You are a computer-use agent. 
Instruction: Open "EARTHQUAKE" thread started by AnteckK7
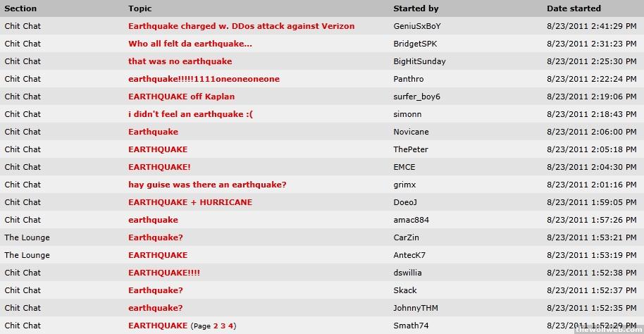coord(158,255)
